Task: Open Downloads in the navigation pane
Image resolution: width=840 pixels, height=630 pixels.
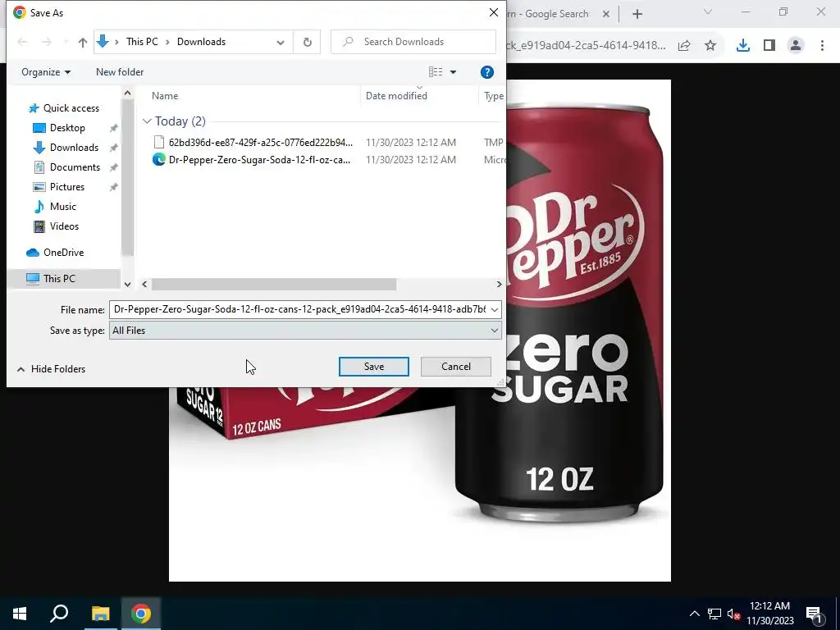Action: [x=74, y=148]
